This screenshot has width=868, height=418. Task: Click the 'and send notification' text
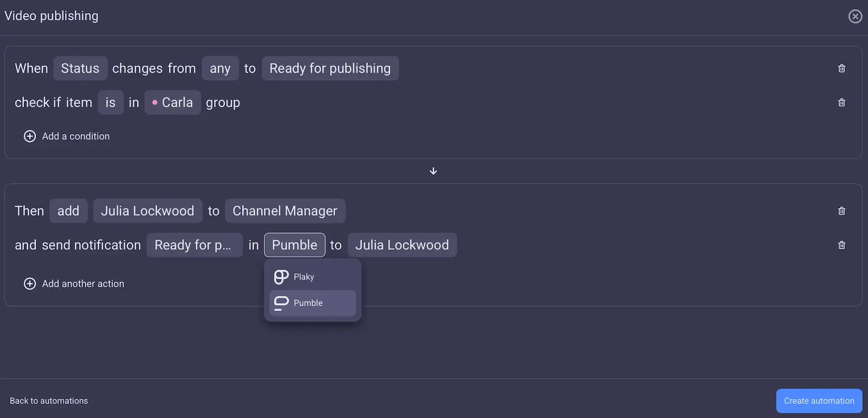click(x=78, y=245)
